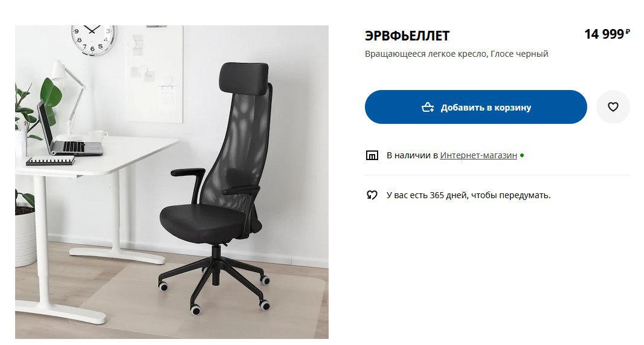Click Добавить в корзину button
The height and width of the screenshot is (345, 644).
[475, 107]
